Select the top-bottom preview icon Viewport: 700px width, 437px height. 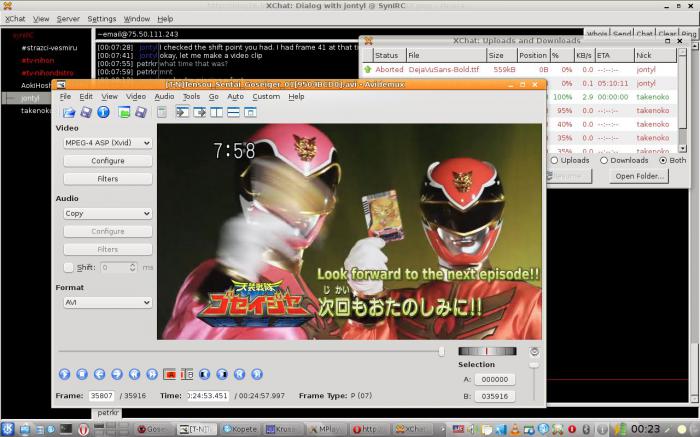(x=233, y=112)
